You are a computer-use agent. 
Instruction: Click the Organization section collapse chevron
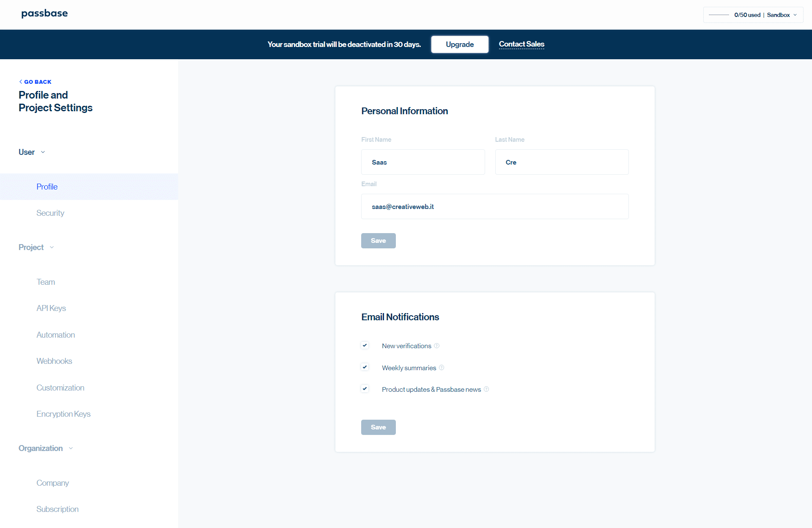click(x=71, y=448)
